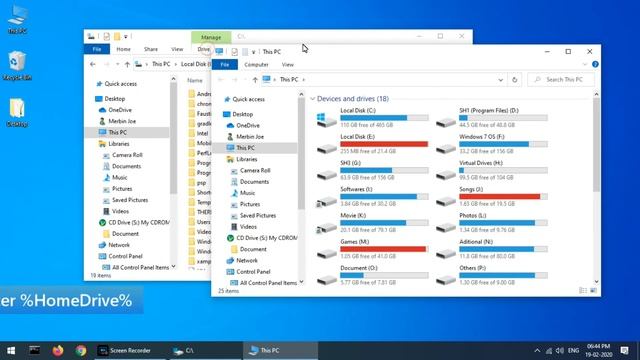The image size is (640, 360).
Task: Open Recycle Bin on desktop
Action: [x=17, y=65]
